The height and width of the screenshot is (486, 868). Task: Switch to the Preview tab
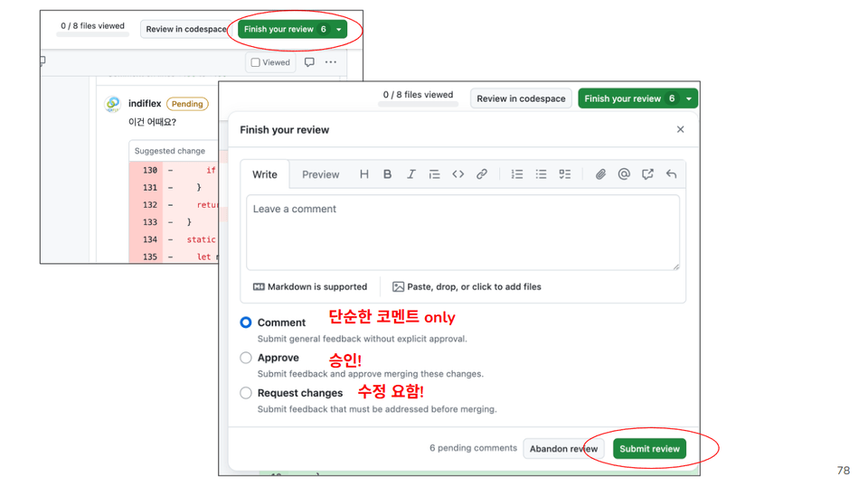pos(320,174)
